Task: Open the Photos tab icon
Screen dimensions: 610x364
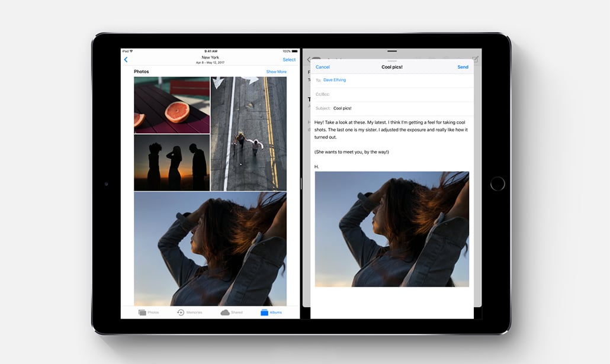Action: (143, 313)
